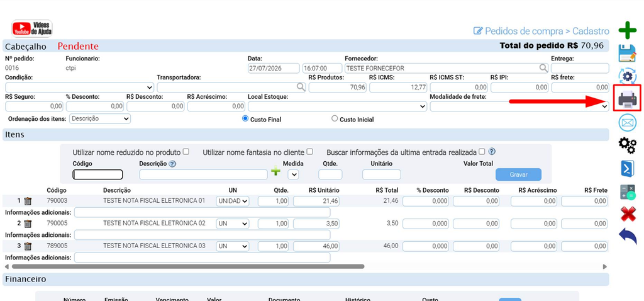Viewport: 644px width, 301px height.
Task: Click the Financeiro section header
Action: [x=306, y=279]
